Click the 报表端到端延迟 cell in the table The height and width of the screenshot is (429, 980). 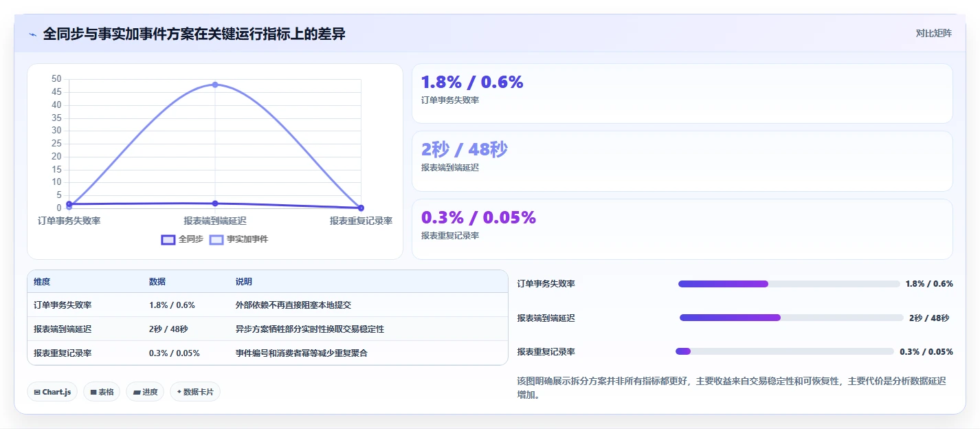63,329
